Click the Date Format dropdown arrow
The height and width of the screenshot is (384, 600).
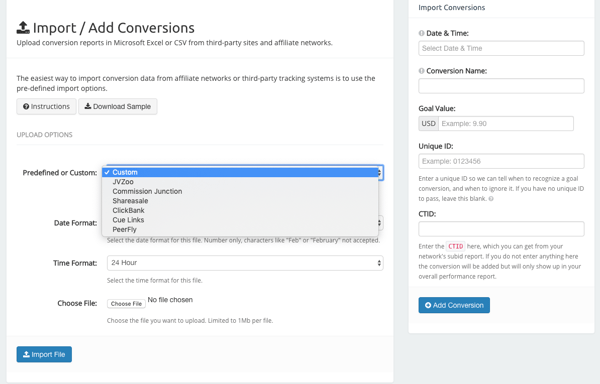[x=380, y=223]
